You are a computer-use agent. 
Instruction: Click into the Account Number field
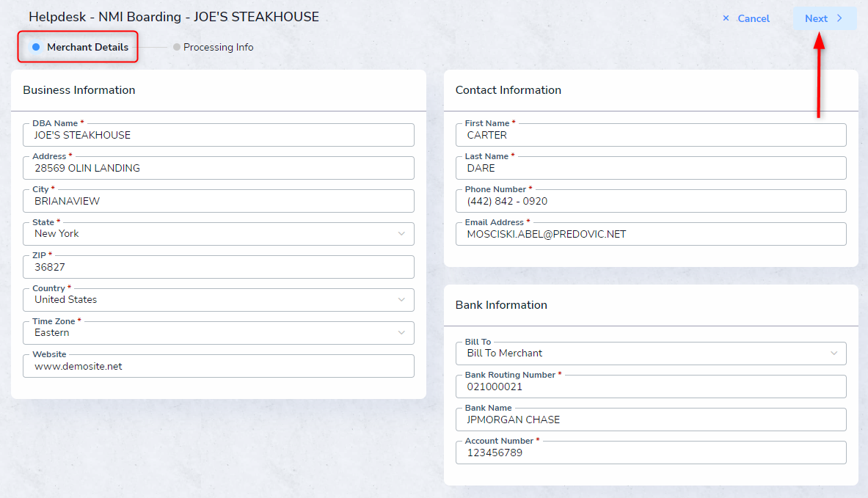click(x=651, y=453)
